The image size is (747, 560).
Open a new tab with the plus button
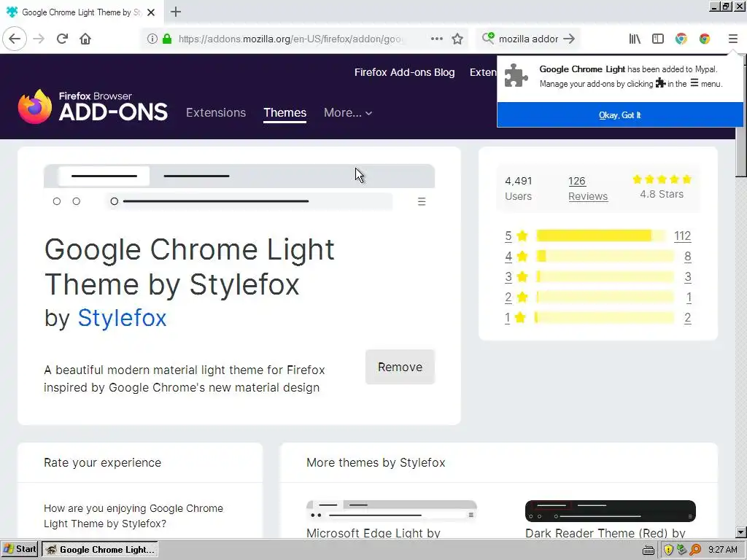tap(176, 12)
